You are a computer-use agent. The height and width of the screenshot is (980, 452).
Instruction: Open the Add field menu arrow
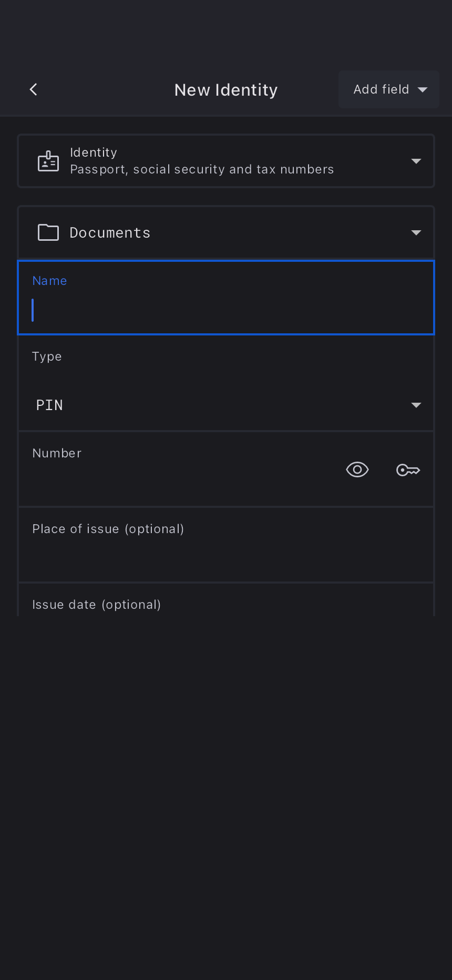coord(423,90)
